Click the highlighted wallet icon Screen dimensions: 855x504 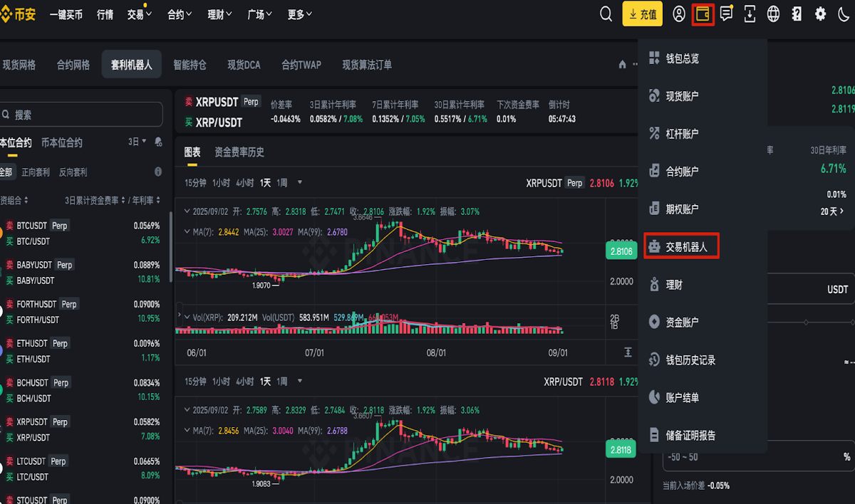tap(703, 14)
